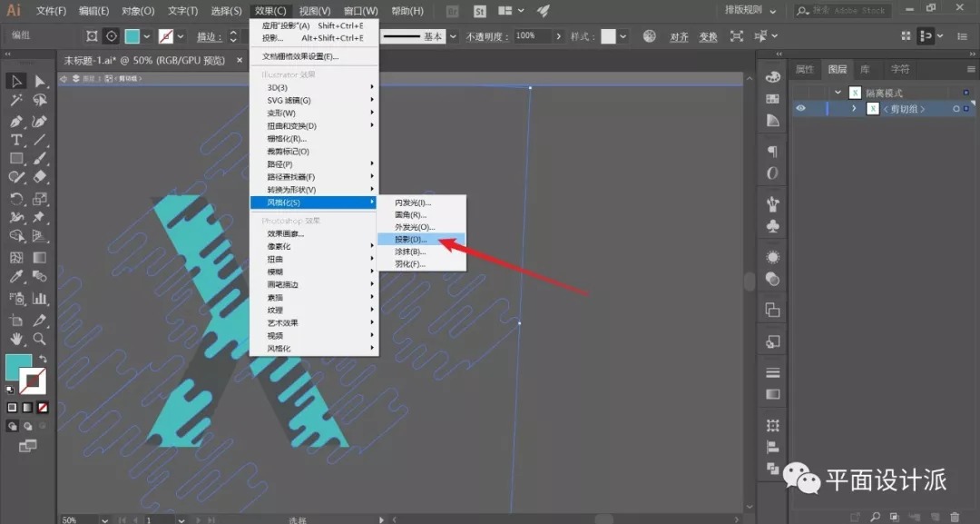Set paint mode to None
Viewport: 980px width, 524px height.
click(x=43, y=408)
